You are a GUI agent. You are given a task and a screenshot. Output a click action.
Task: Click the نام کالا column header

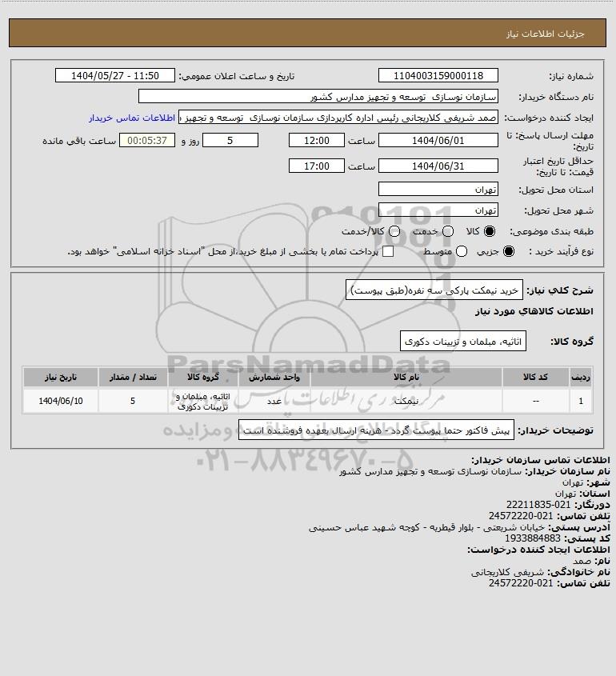[406, 378]
